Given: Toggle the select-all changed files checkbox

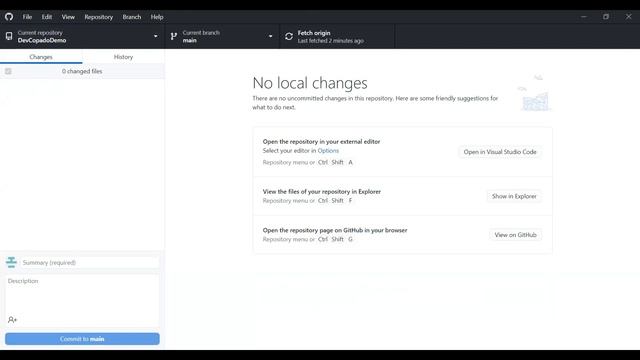Looking at the screenshot, I should pyautogui.click(x=8, y=71).
